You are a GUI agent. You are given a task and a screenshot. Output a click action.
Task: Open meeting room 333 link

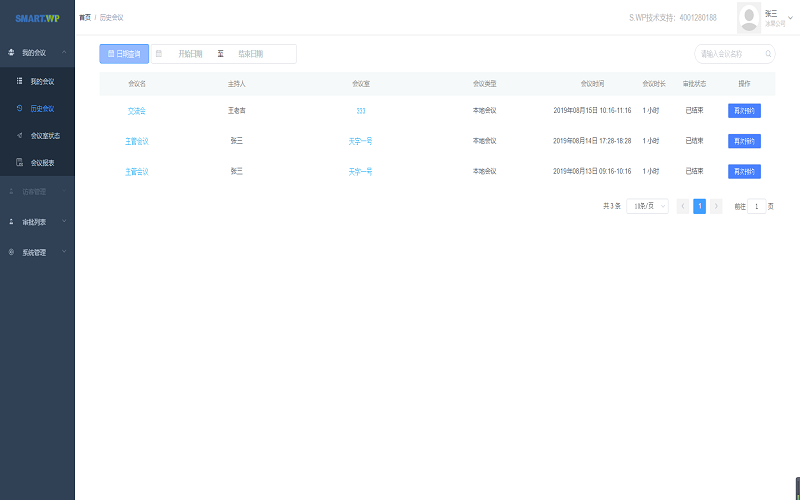361,111
